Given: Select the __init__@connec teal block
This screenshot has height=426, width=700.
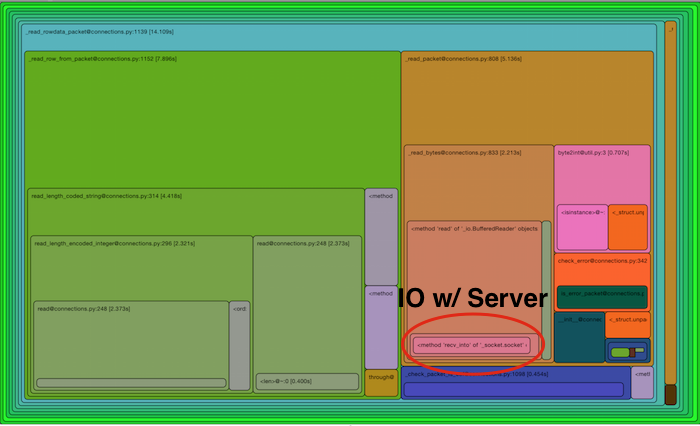Looking at the screenshot, I should 579,337.
